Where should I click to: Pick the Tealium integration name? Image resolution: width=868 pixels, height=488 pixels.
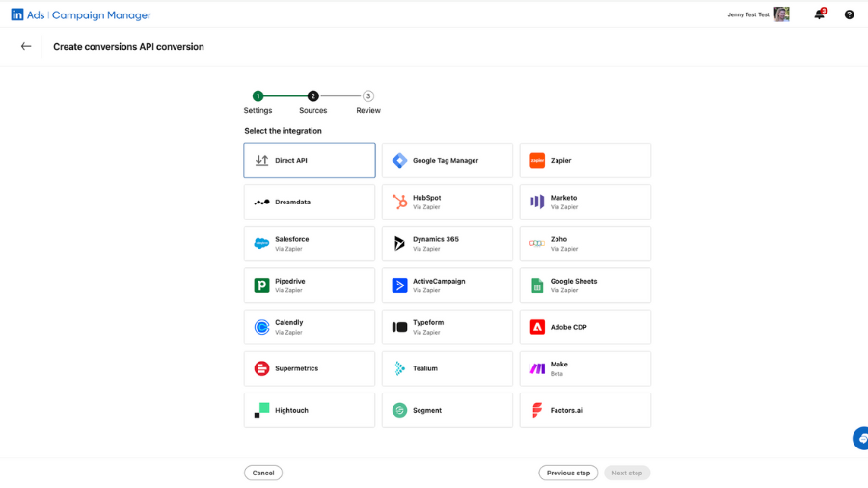(425, 368)
